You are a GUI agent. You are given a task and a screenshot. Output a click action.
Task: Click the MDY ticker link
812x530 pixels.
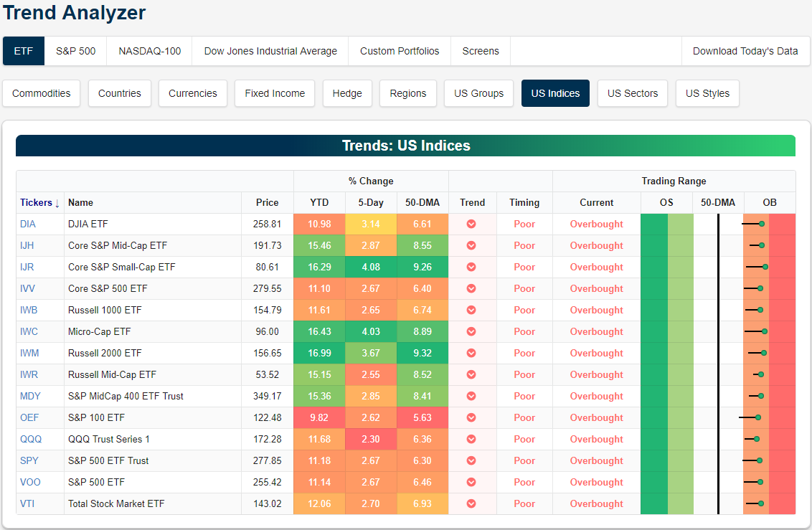[x=29, y=396]
